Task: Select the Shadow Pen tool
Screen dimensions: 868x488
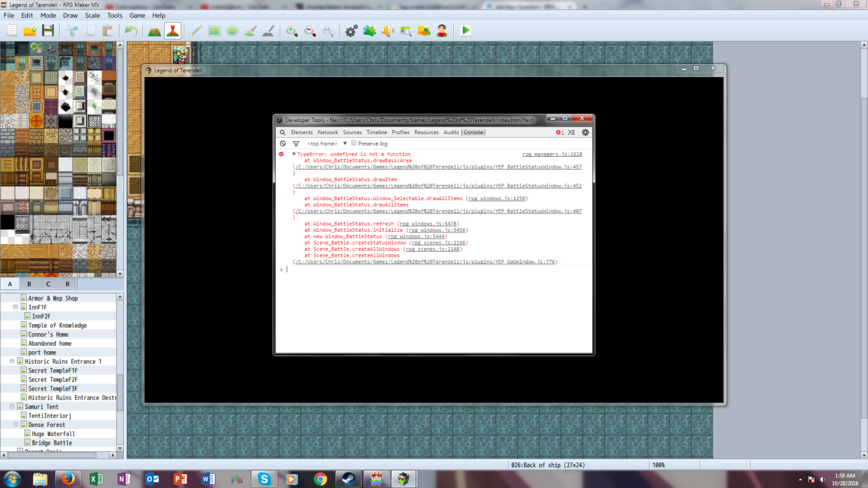Action: 268,30
